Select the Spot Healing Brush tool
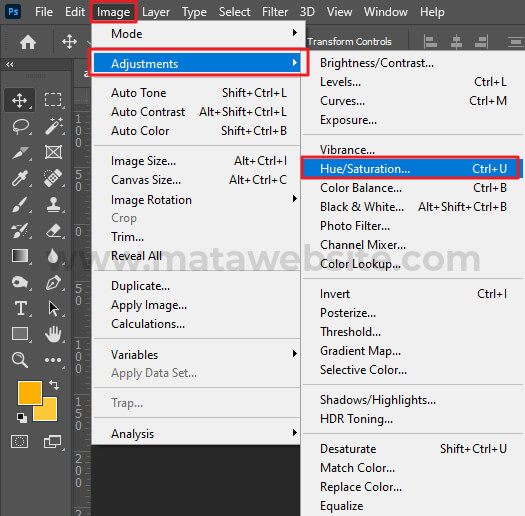The height and width of the screenshot is (516, 525). 53,178
